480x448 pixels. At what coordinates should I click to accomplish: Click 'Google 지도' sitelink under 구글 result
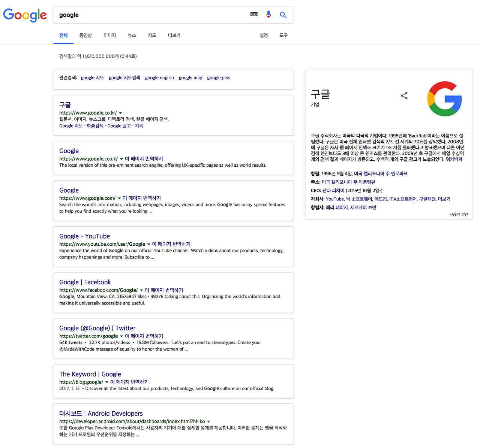click(71, 126)
